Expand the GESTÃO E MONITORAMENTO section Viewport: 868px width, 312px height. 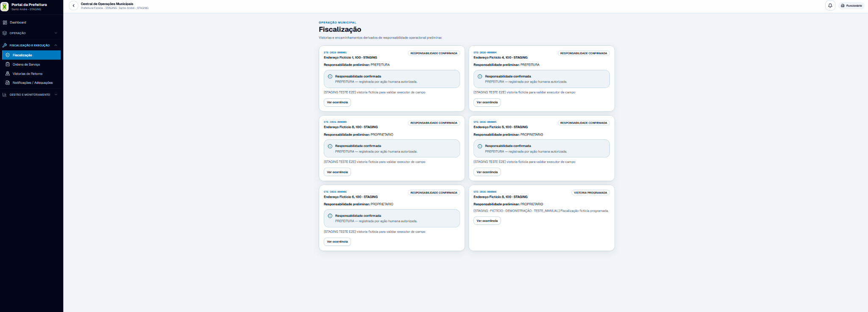pos(30,95)
